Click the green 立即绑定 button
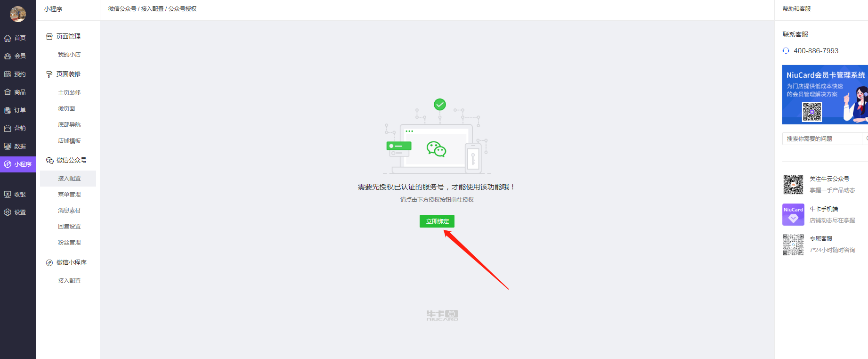This screenshot has width=868, height=359. click(437, 221)
